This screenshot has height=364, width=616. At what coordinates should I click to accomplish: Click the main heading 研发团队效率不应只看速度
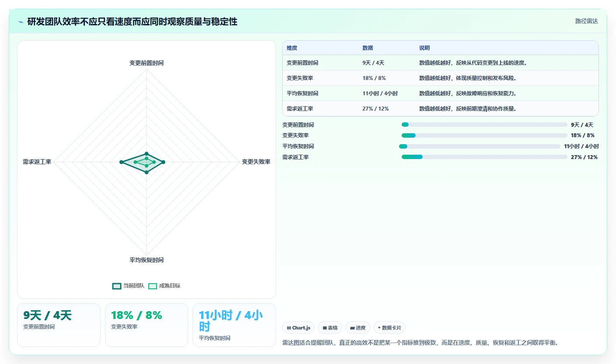point(132,22)
